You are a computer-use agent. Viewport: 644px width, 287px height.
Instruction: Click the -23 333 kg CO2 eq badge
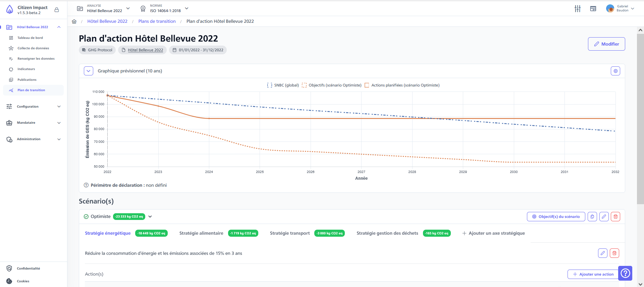coord(129,217)
